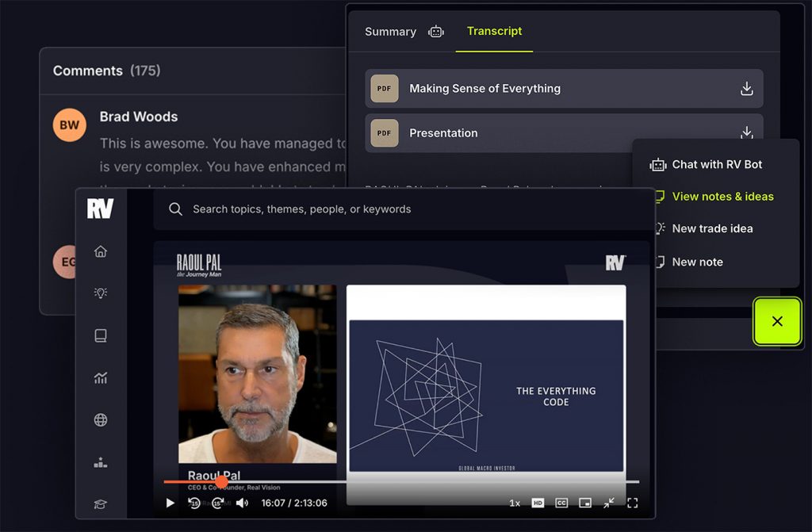The width and height of the screenshot is (812, 532).
Task: Click the graduation cap academy icon
Action: tap(100, 503)
